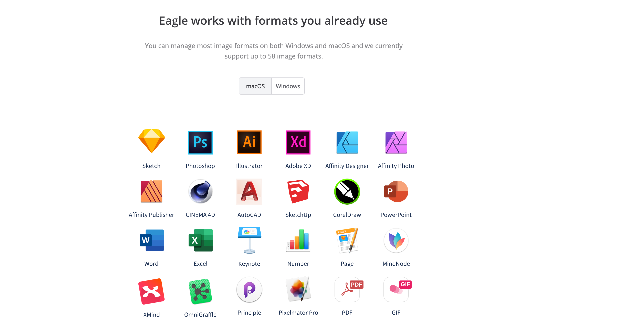Choose the Affinity Photo icon
This screenshot has height=319, width=644.
pos(396,142)
